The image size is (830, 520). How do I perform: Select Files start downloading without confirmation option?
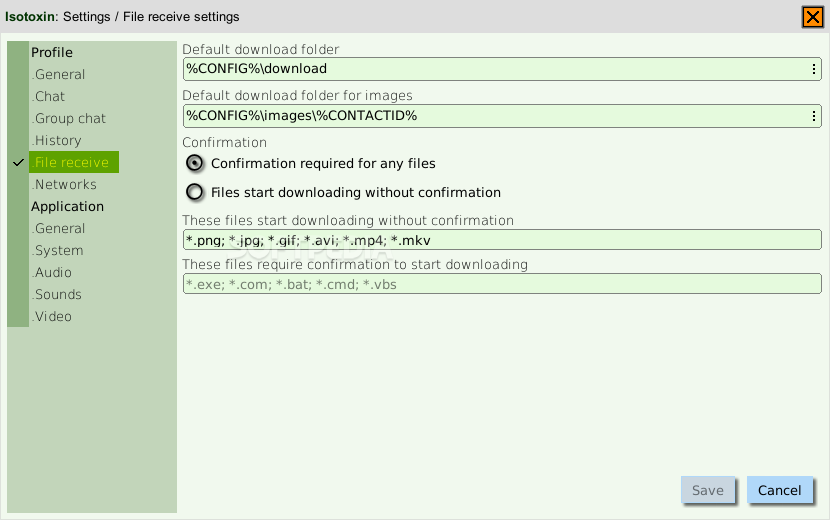click(x=343, y=192)
